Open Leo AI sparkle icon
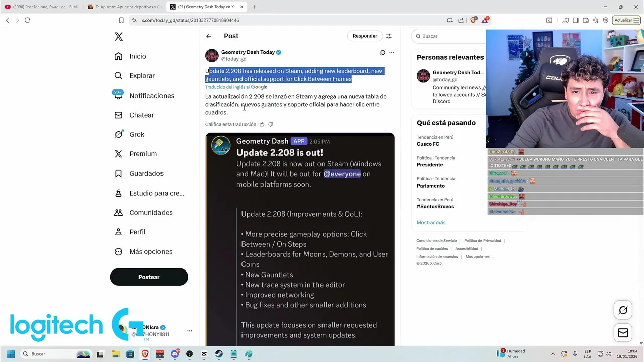 [596, 20]
